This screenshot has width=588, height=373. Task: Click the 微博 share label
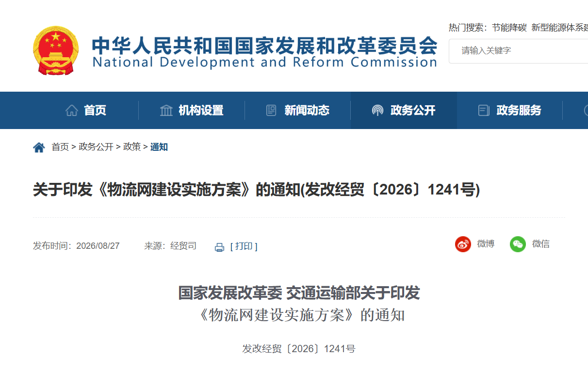[486, 244]
